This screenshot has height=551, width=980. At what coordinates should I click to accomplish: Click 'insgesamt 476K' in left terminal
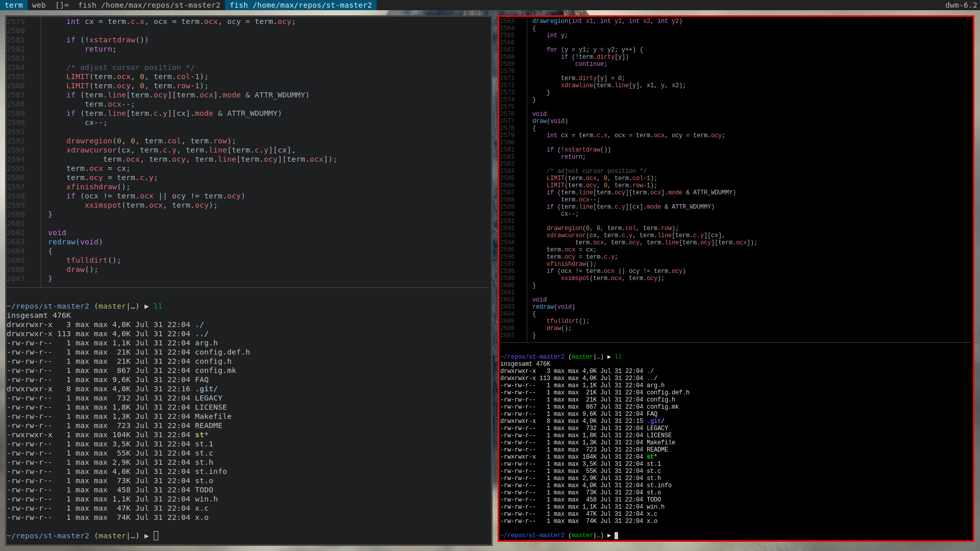[39, 315]
